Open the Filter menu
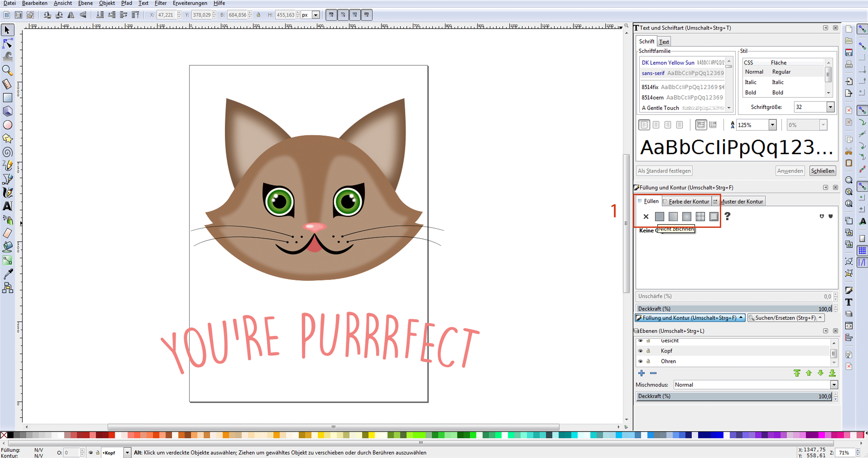The image size is (868, 458). [x=160, y=3]
